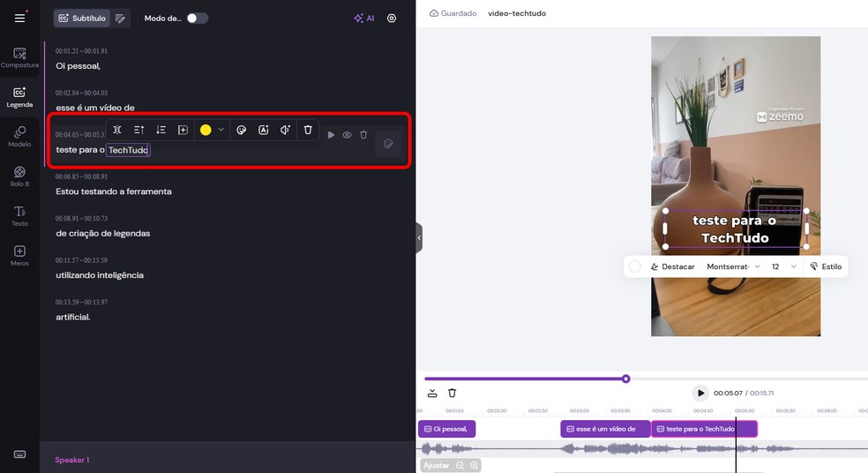Toggle the Modo de... switch
Image resolution: width=868 pixels, height=473 pixels.
197,19
